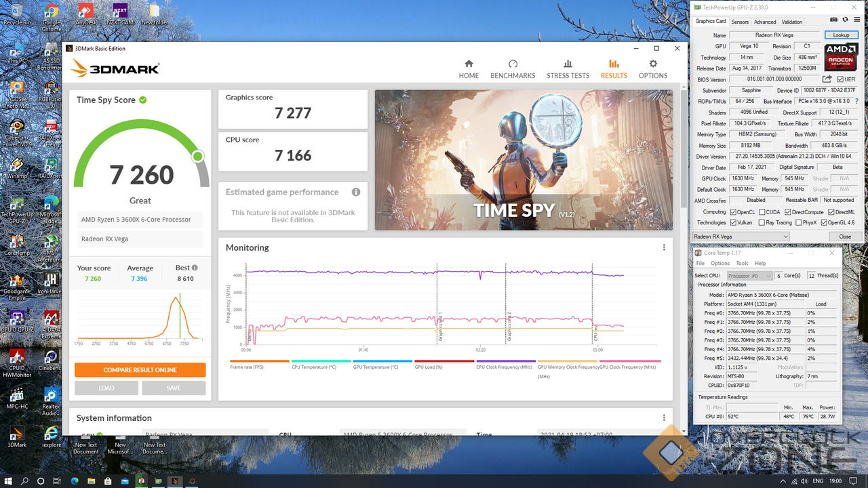Image resolution: width=868 pixels, height=488 pixels.
Task: Open the 3DMark Home section
Action: 469,68
